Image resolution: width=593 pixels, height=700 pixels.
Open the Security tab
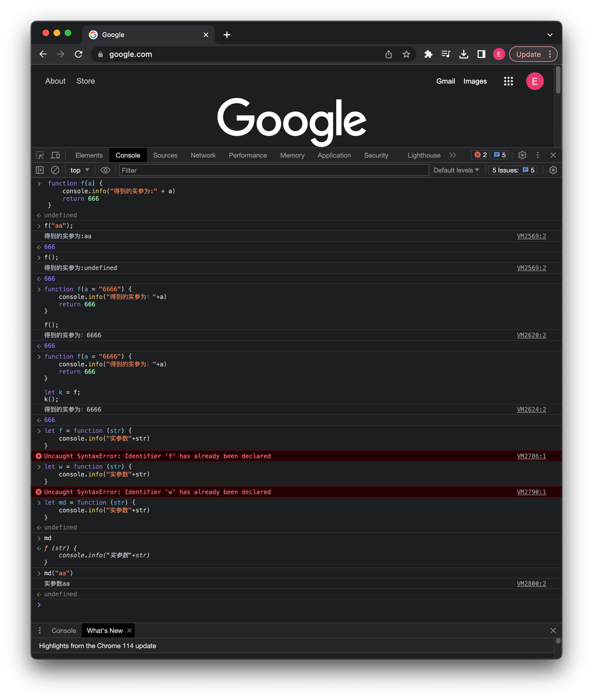[376, 155]
